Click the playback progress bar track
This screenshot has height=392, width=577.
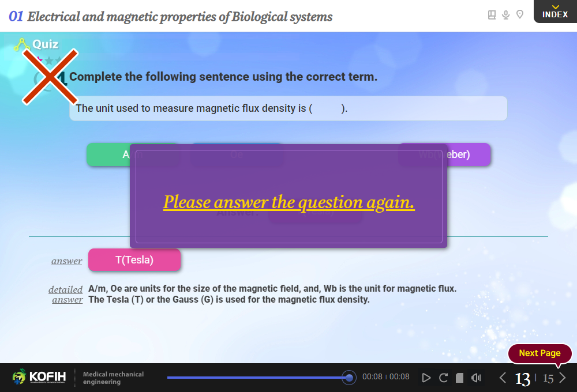coord(257,377)
